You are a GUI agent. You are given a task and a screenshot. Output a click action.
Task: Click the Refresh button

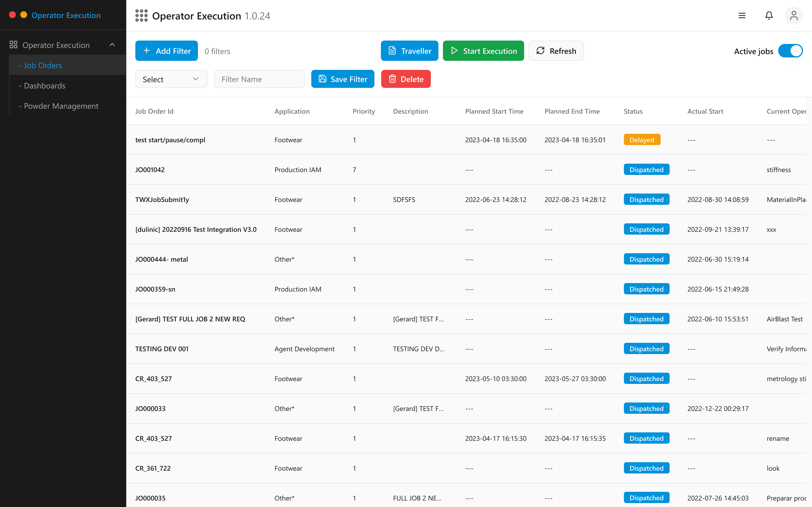(556, 51)
